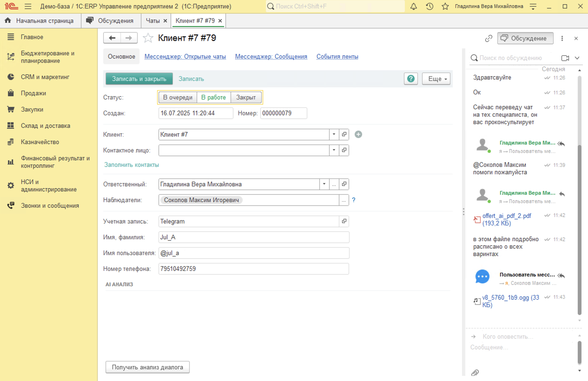Image resolution: width=588 pixels, height=381 pixels.
Task: Start video call in discussion panel
Action: [x=565, y=58]
